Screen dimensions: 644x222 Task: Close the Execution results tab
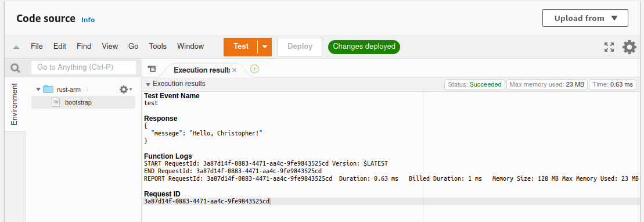234,70
